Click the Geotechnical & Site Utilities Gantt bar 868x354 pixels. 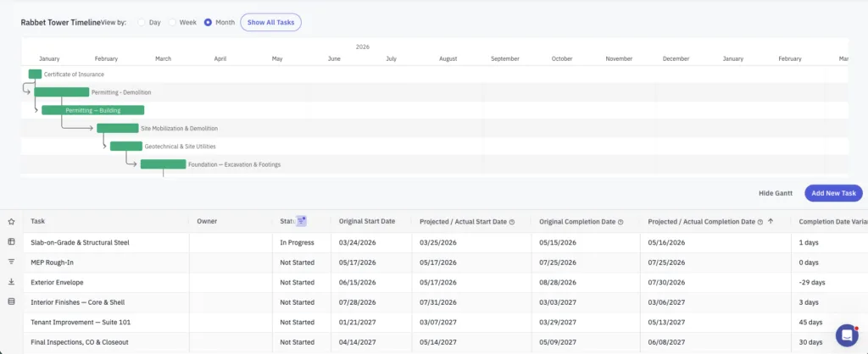[x=126, y=146]
